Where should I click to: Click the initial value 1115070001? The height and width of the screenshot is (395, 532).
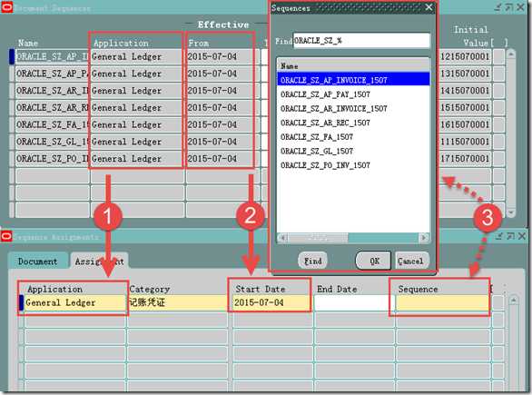[x=465, y=142]
